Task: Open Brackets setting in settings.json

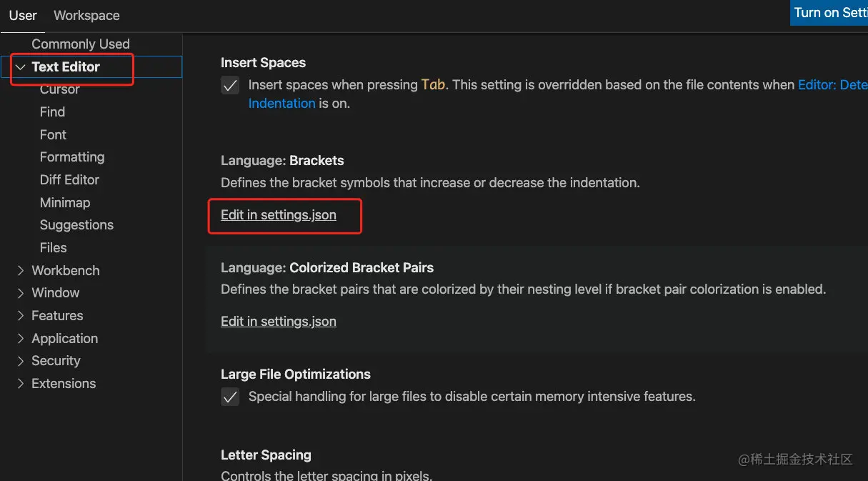Action: [279, 215]
